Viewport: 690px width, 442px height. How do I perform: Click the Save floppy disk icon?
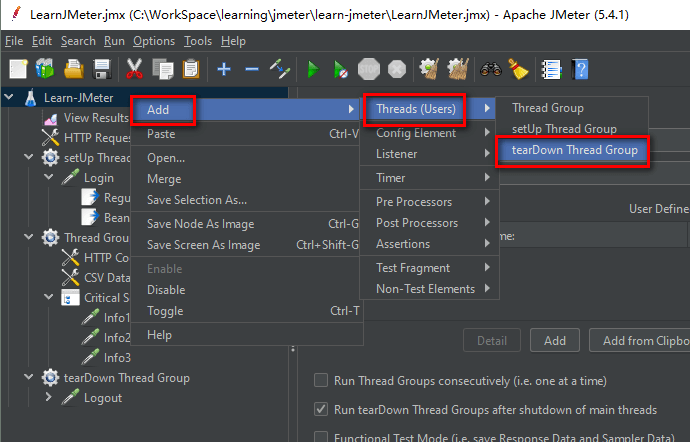[102, 69]
